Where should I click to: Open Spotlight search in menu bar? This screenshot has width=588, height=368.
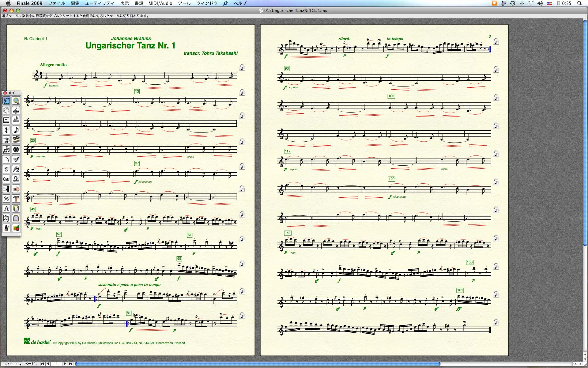pos(579,3)
